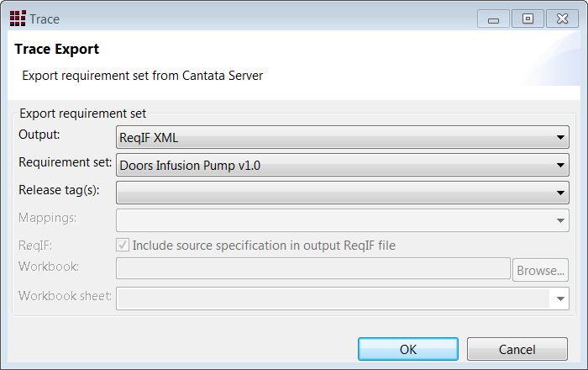Close the Trace dialog with X button
588x370 pixels.
pyautogui.click(x=562, y=18)
